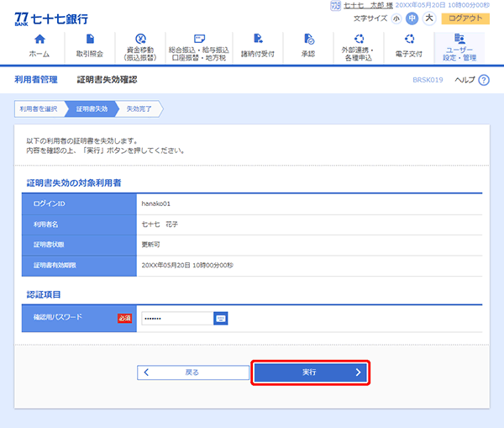Click the 認証項目 section heading
Screen dimensions: 504x428
(44, 294)
